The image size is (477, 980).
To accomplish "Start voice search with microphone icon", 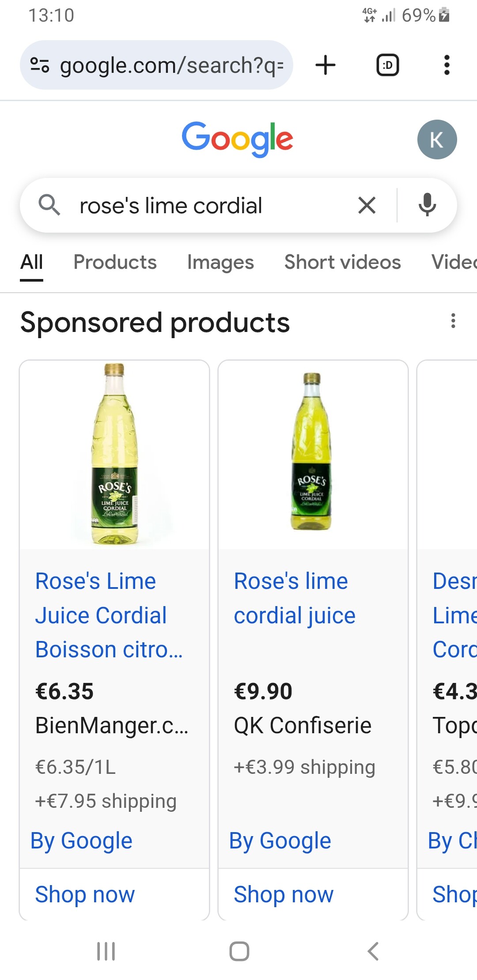I will click(427, 205).
